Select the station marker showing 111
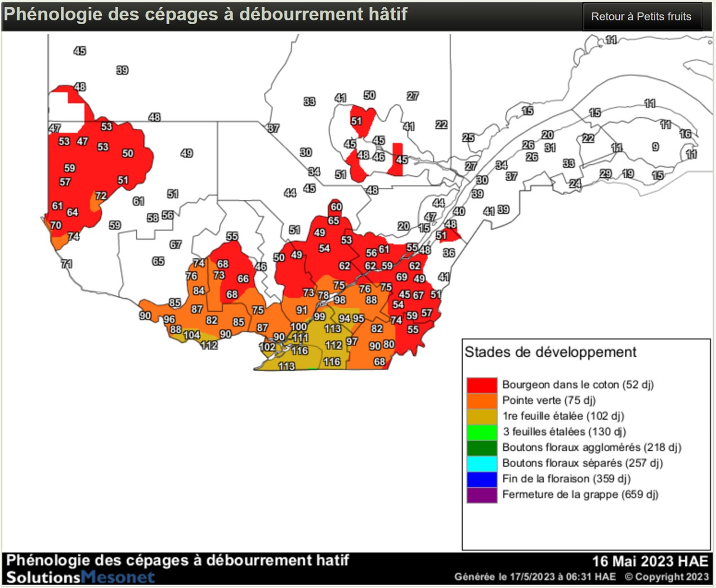716x588 pixels. pos(299,338)
